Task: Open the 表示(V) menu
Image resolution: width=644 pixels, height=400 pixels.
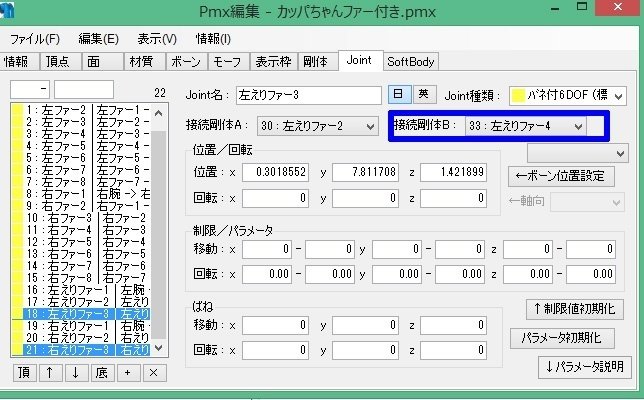Action: pos(157,39)
